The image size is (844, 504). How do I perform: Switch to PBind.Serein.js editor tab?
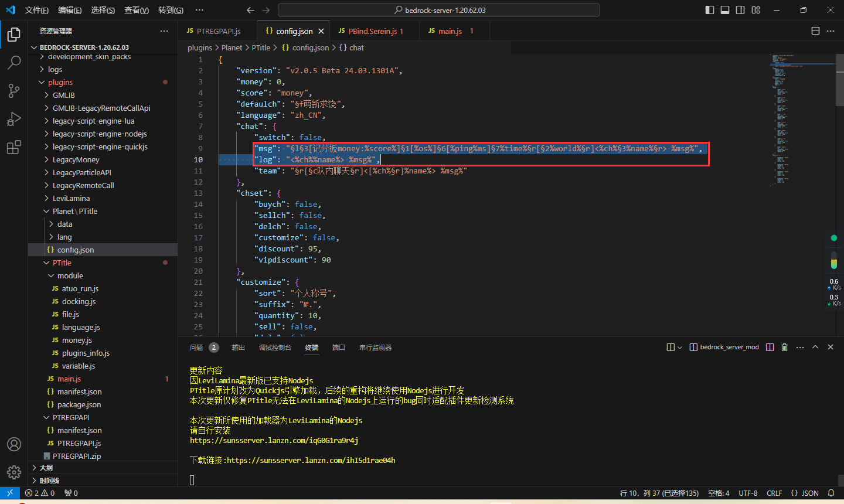click(x=375, y=31)
